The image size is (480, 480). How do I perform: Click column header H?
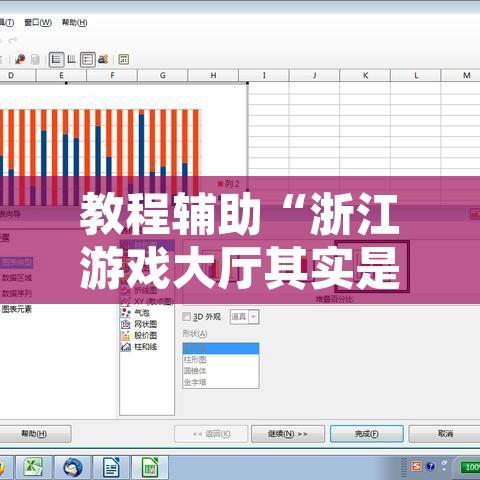[x=213, y=76]
